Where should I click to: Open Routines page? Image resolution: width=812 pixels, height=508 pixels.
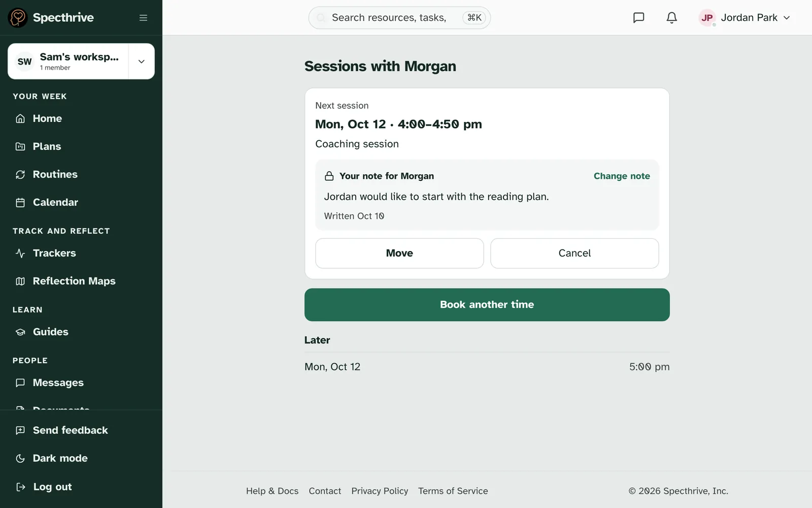tap(81, 174)
